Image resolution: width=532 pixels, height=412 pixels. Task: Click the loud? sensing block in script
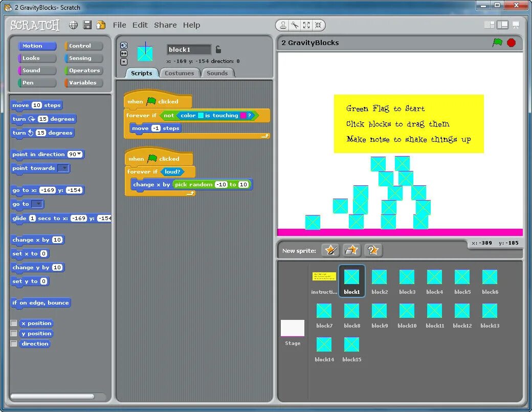coord(172,172)
